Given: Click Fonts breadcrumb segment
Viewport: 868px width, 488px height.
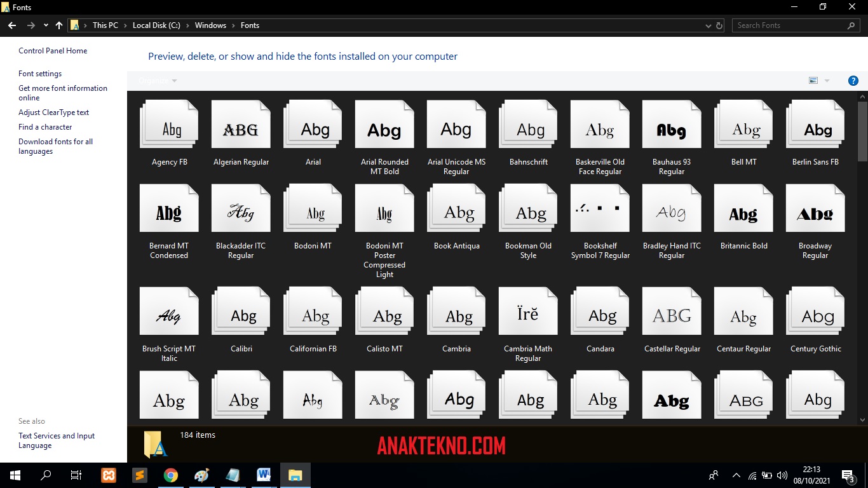Looking at the screenshot, I should point(250,25).
